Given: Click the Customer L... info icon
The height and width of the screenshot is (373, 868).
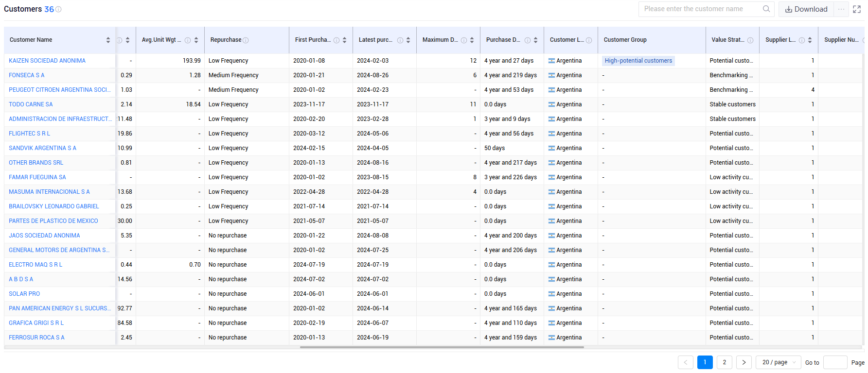Looking at the screenshot, I should (x=589, y=40).
